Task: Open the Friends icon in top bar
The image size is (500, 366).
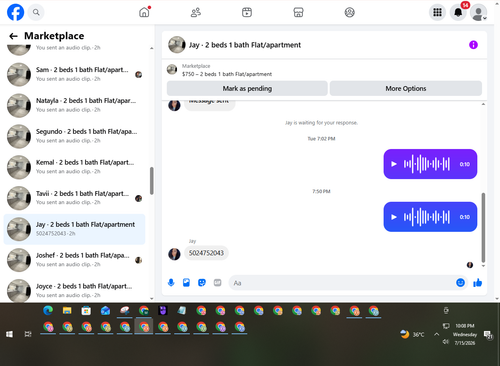Action: [196, 12]
